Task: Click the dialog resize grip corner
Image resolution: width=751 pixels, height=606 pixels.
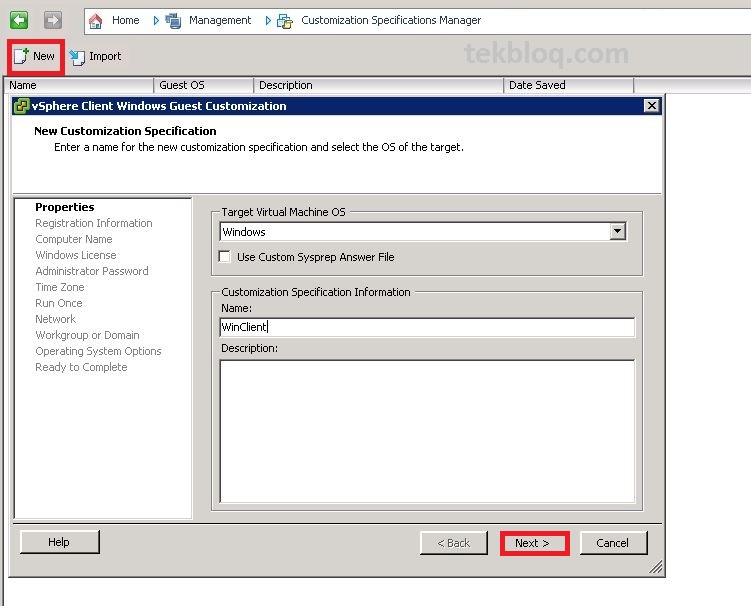Action: [x=656, y=567]
